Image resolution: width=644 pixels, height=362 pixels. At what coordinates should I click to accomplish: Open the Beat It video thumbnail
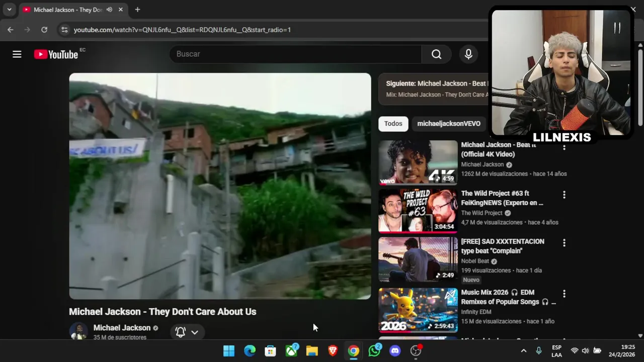418,162
